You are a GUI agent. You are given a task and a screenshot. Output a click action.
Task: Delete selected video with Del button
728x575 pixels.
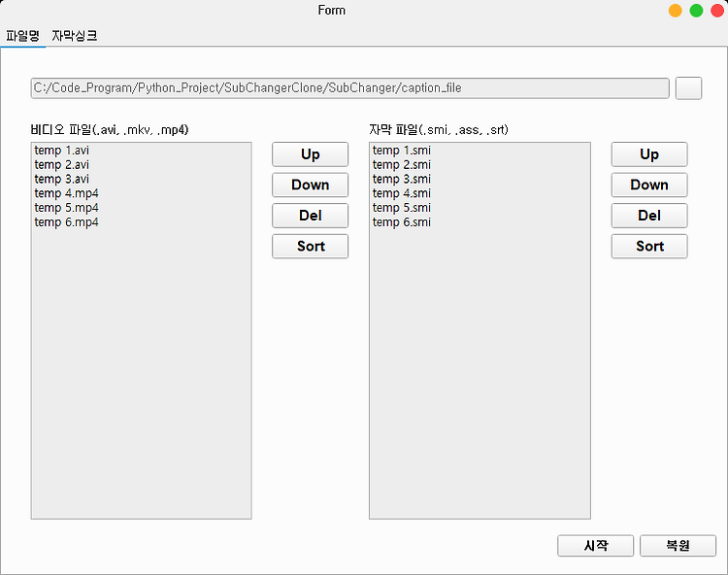click(x=311, y=216)
